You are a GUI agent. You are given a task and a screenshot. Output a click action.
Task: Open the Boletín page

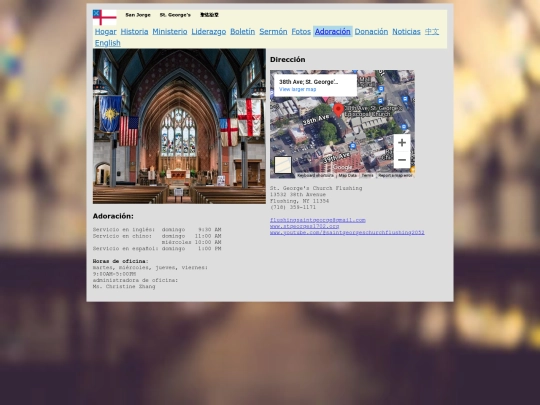(x=243, y=32)
